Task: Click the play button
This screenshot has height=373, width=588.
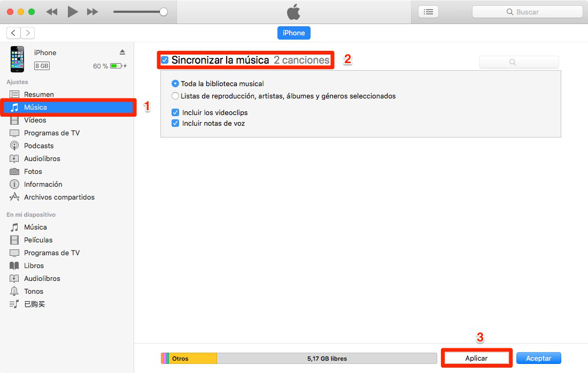Action: pos(73,12)
